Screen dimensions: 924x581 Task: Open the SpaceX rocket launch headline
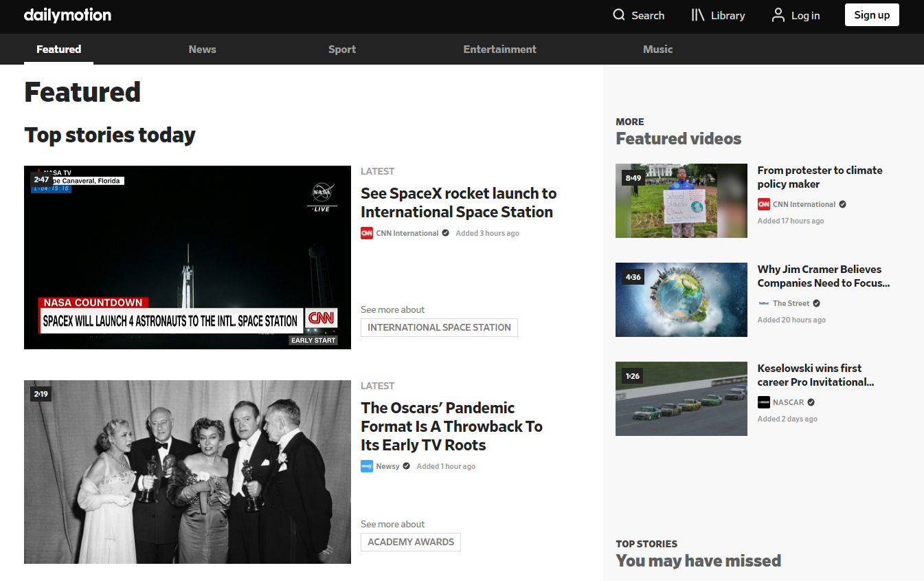[x=458, y=203]
